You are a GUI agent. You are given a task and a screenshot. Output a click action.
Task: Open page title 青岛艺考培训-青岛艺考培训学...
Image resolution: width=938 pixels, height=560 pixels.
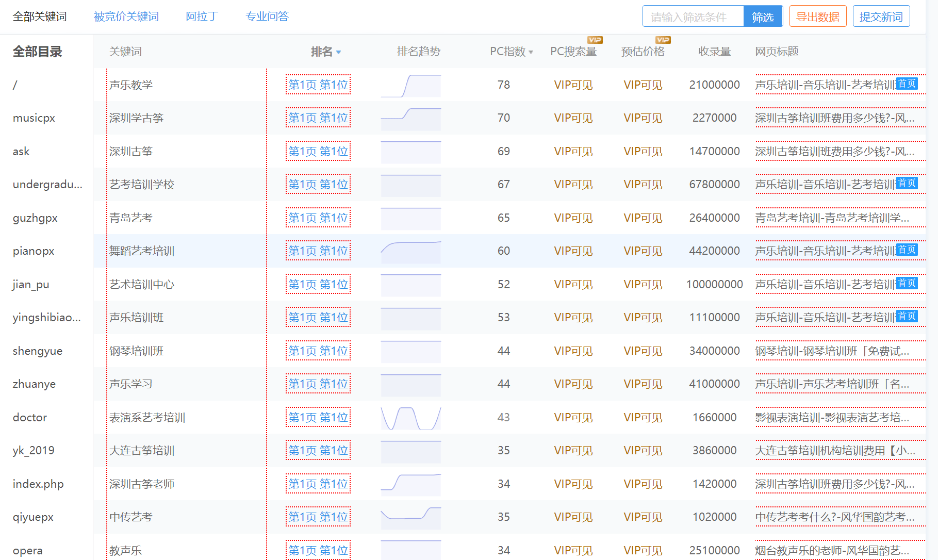(832, 218)
